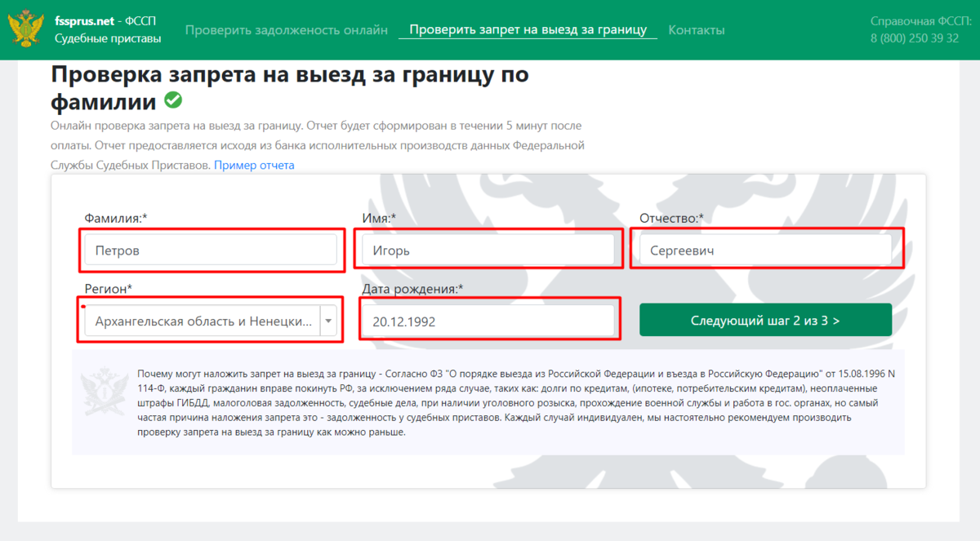Switch to Проверить запрет на выезд tab
This screenshot has width=980, height=541.
(528, 30)
